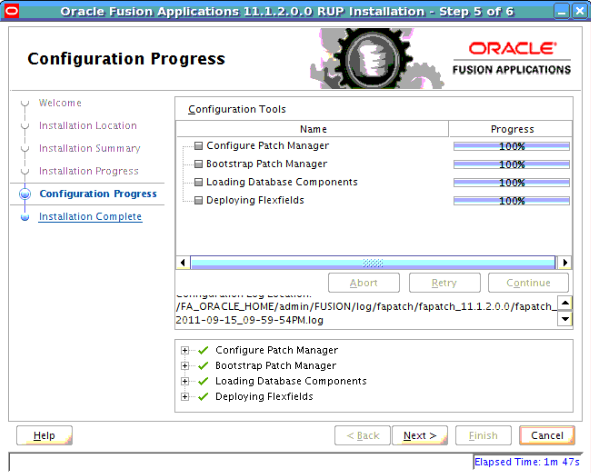Click the Configuration Progress step bullet icon
Image resolution: width=591 pixels, height=473 pixels.
(25, 194)
